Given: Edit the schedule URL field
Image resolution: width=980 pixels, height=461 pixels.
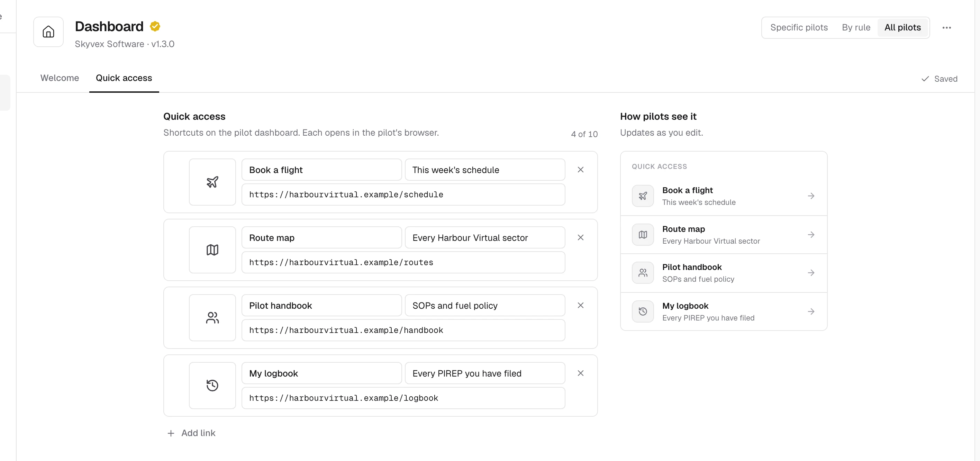Looking at the screenshot, I should pos(403,195).
